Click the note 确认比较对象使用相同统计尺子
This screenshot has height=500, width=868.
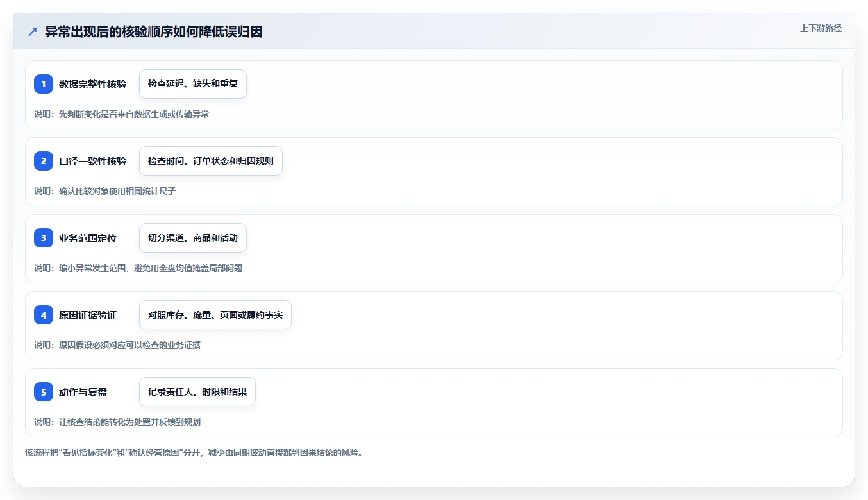104,191
